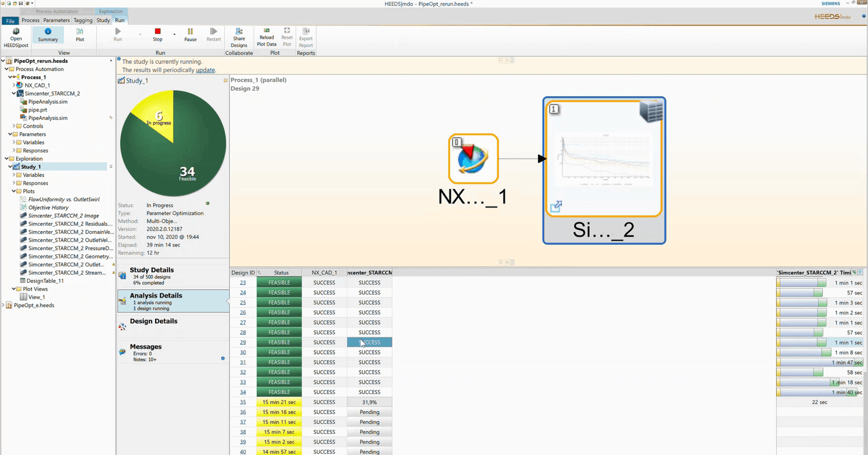Screen dimensions: 868x455
Task: Expand the PipeOpt_e.heeds project node
Action: click(3, 305)
